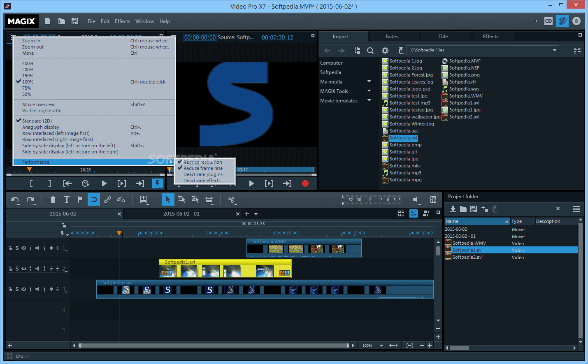Screen dimensions: 588x364
Task: Click the multicam mode icon
Action: click(x=426, y=213)
